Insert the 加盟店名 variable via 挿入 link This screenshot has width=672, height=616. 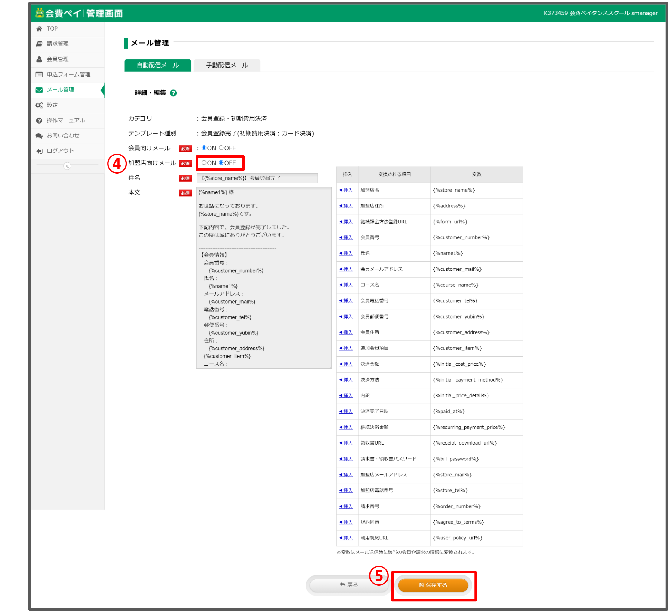pos(346,190)
